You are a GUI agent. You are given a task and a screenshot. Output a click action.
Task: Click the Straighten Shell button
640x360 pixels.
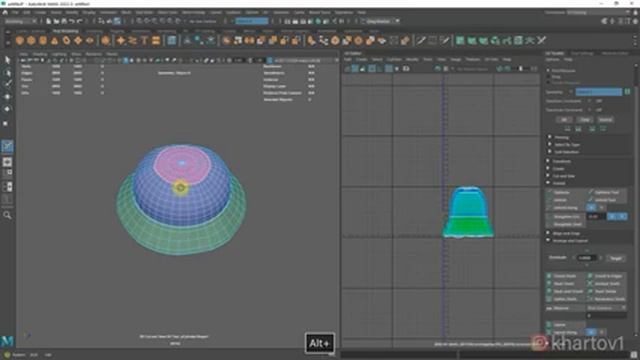coord(566,224)
